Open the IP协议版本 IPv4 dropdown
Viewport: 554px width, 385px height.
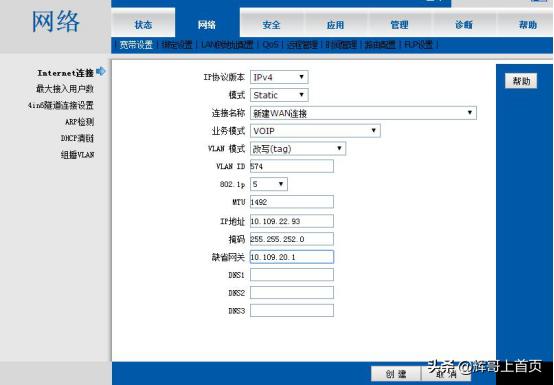pos(279,77)
